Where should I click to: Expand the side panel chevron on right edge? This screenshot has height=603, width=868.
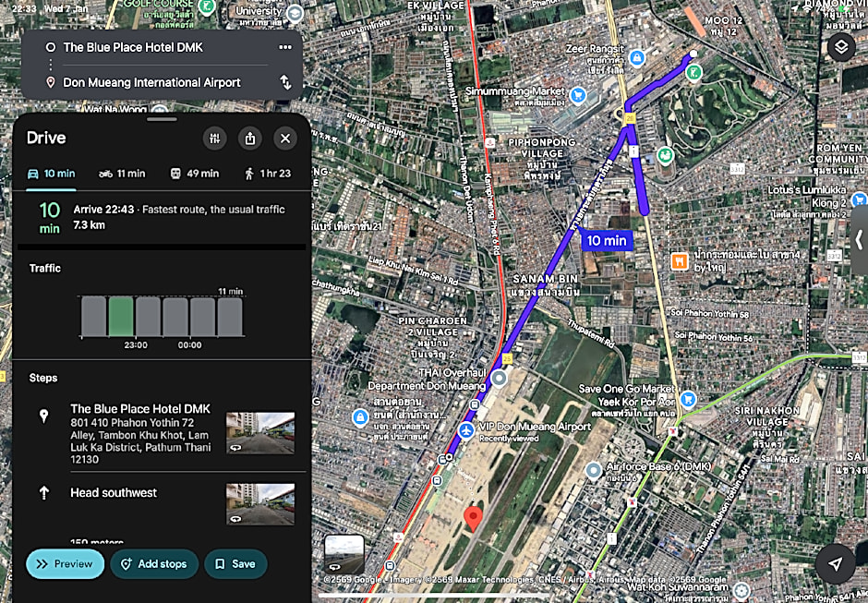coord(860,240)
